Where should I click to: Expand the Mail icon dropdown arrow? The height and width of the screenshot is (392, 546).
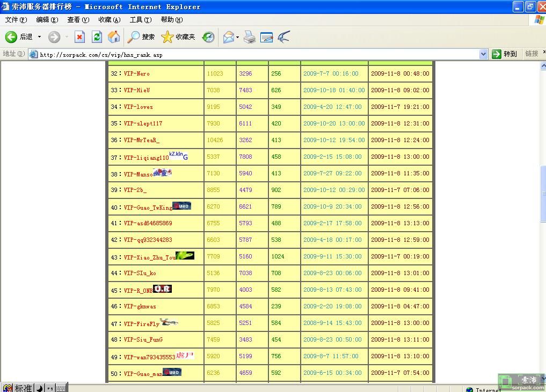(237, 37)
